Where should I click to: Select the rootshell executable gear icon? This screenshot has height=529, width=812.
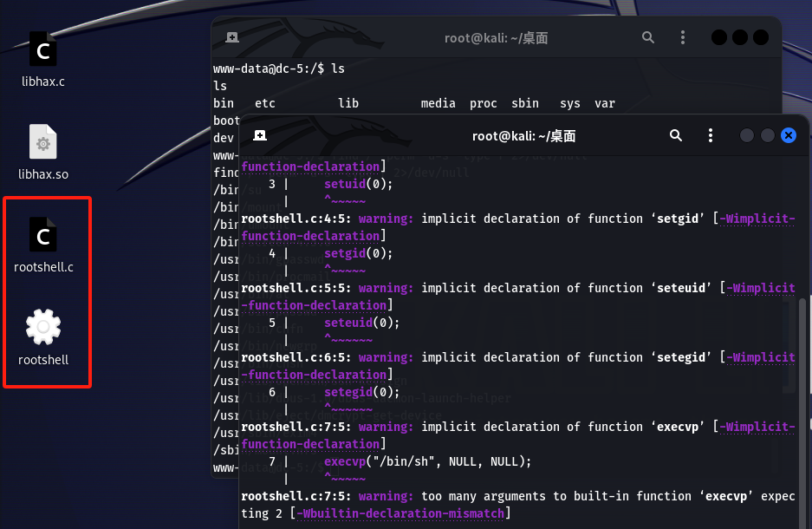click(x=43, y=327)
